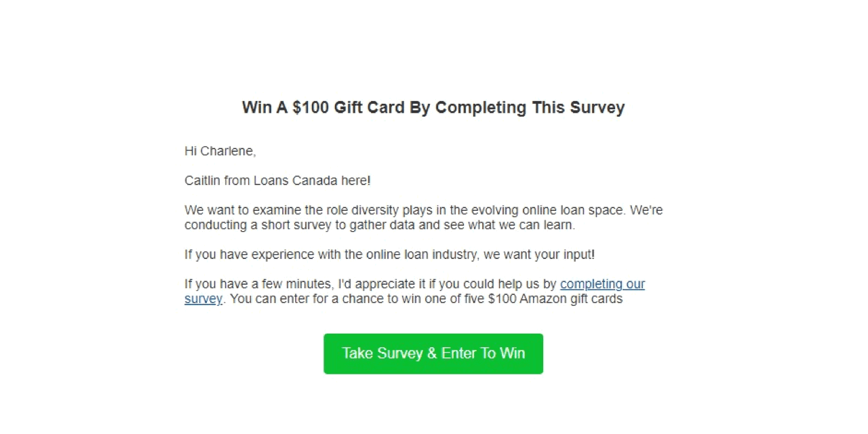Click the greeting "Hi Charlene,"
Viewport: 868px width, 434px height.
coord(220,151)
